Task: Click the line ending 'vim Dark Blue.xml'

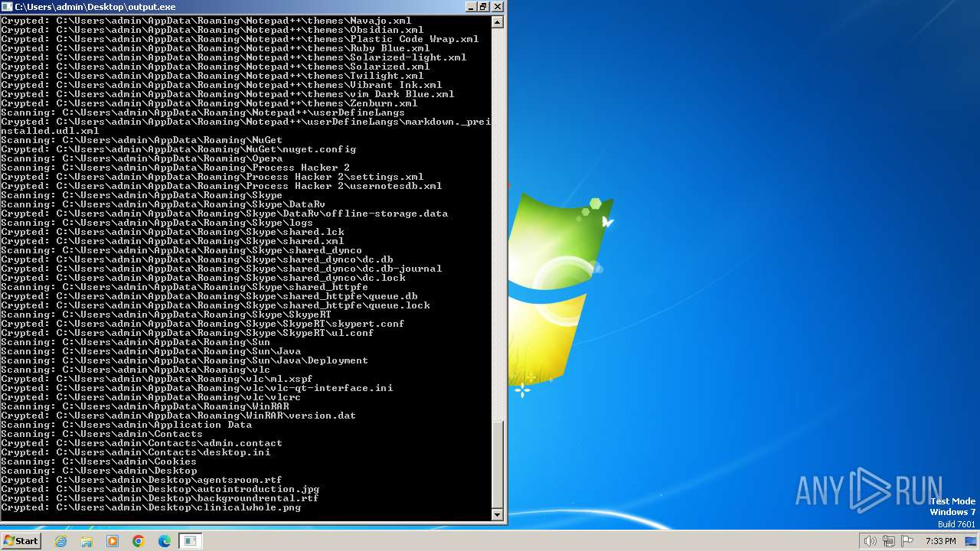Action: coord(227,94)
